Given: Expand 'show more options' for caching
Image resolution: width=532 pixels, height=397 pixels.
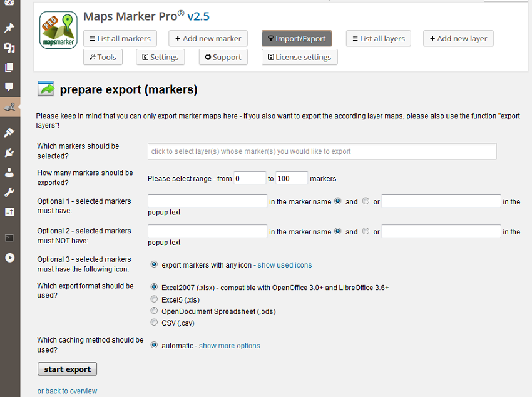Looking at the screenshot, I should (229, 346).
